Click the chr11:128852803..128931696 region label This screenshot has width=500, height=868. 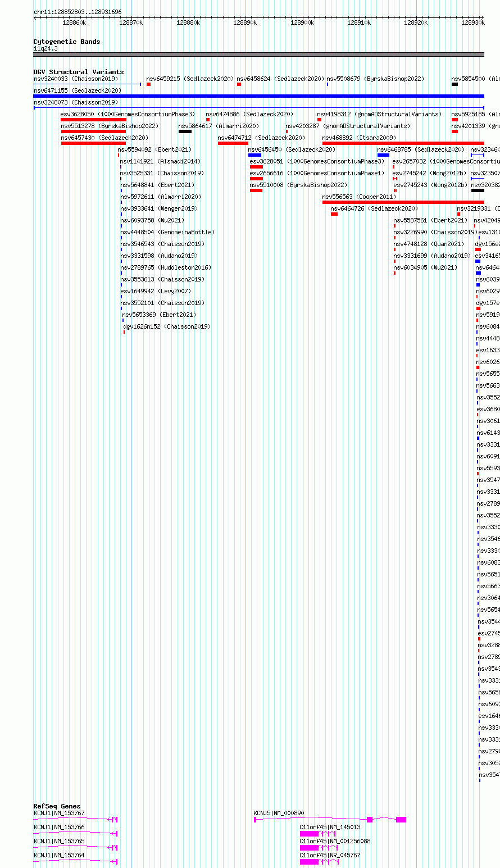(x=78, y=12)
